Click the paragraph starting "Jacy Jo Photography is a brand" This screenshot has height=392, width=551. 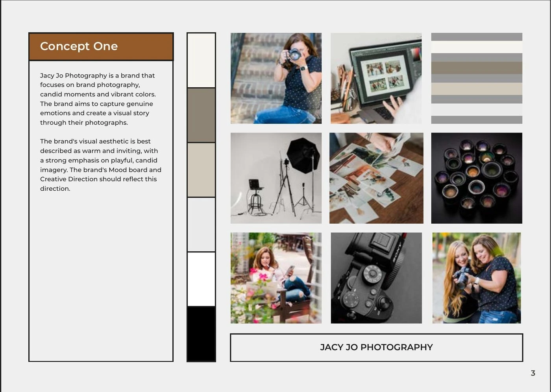click(x=98, y=99)
